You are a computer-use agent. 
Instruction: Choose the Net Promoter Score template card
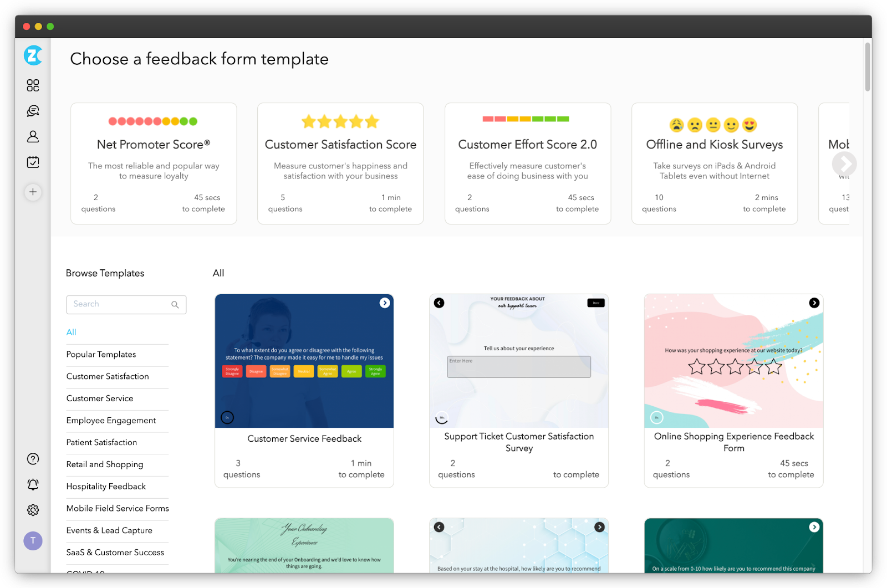(154, 163)
